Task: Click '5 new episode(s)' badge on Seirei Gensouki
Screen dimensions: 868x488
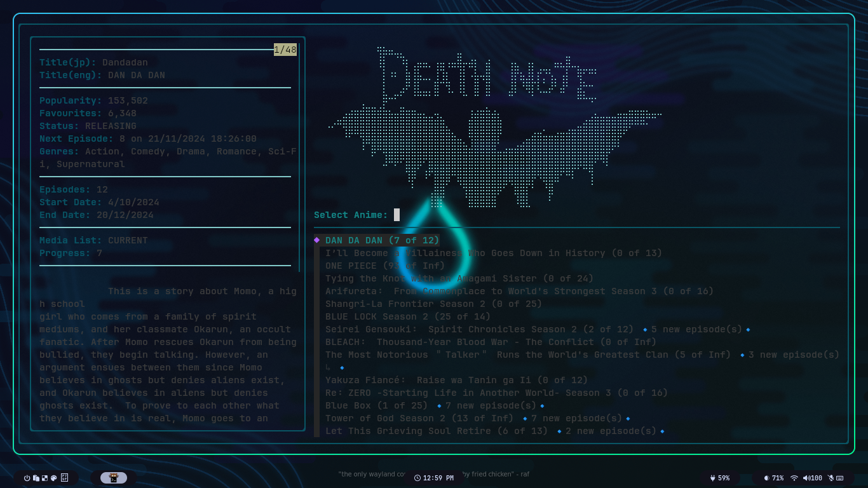Action: pyautogui.click(x=696, y=329)
